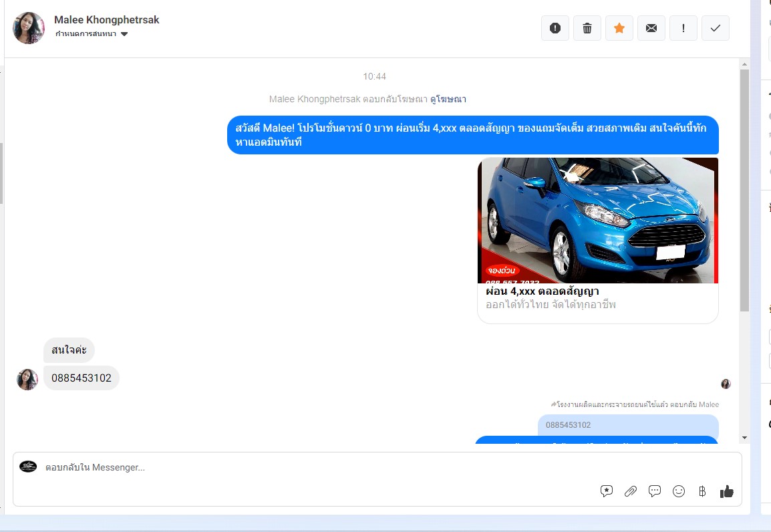The image size is (771, 532).
Task: Click the Malee Khongphetrsak name heading
Action: click(x=107, y=19)
